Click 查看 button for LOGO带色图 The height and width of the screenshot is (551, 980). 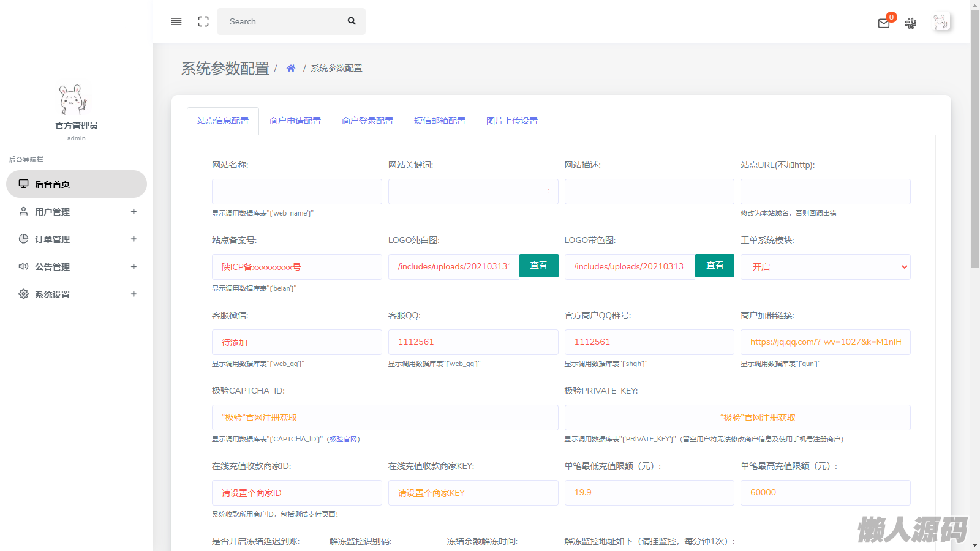(x=714, y=266)
